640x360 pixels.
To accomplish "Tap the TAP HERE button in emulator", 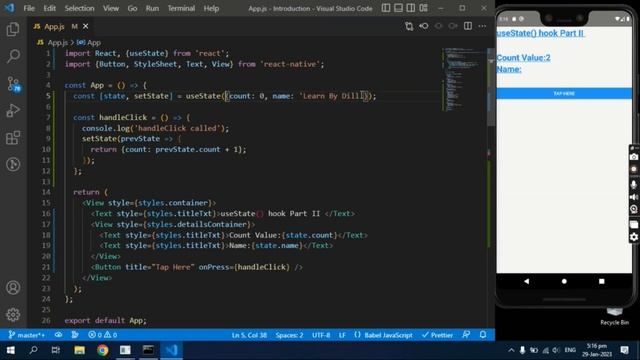I will (564, 93).
